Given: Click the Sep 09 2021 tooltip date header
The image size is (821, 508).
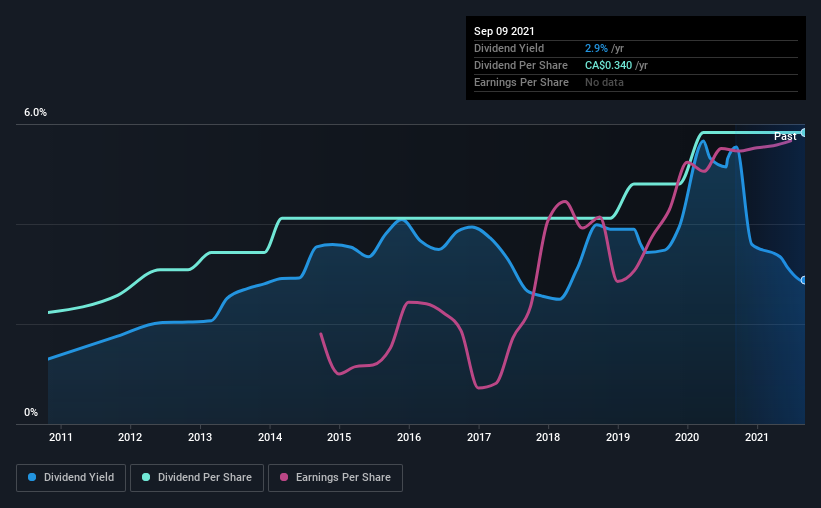Looking at the screenshot, I should tap(504, 31).
